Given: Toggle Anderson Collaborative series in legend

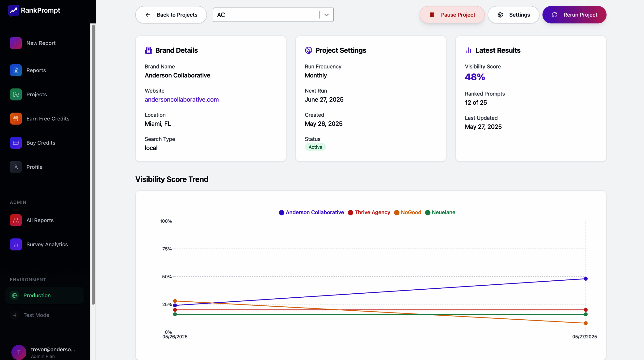Looking at the screenshot, I should [x=315, y=212].
